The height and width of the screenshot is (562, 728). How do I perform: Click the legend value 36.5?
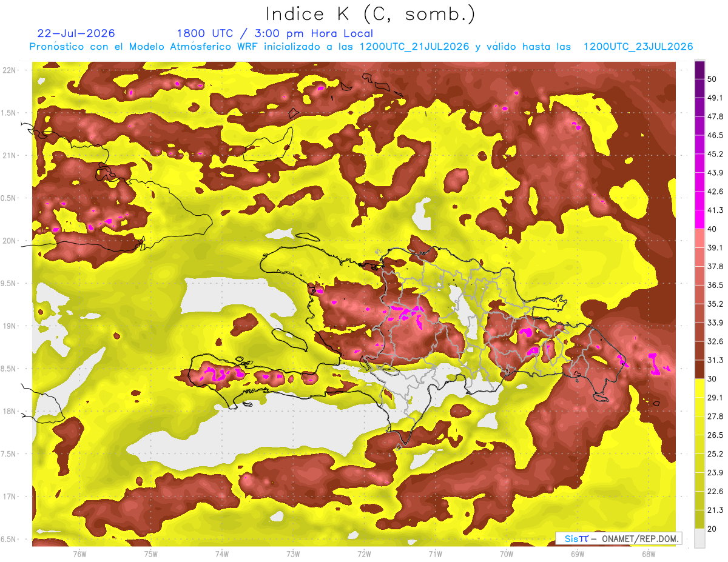point(715,285)
